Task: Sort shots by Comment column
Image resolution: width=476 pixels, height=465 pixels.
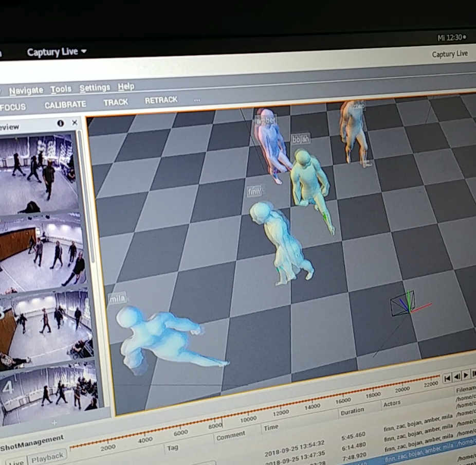Action: pyautogui.click(x=230, y=436)
